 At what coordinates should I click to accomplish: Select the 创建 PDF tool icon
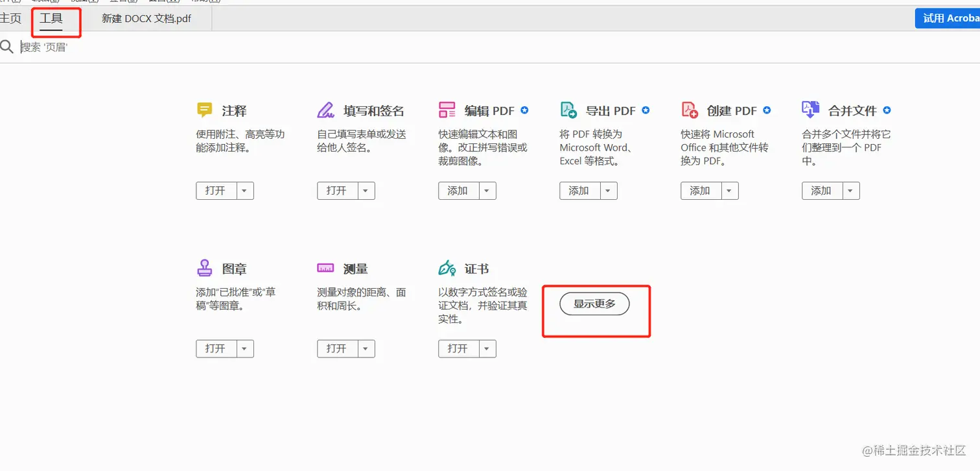(690, 110)
